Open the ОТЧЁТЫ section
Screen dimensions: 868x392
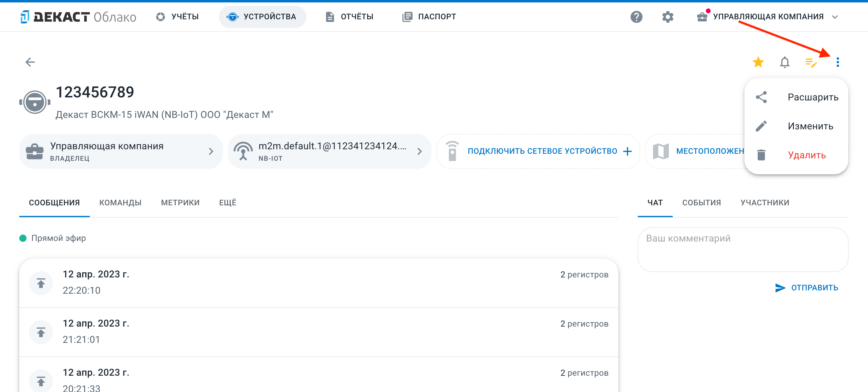349,17
